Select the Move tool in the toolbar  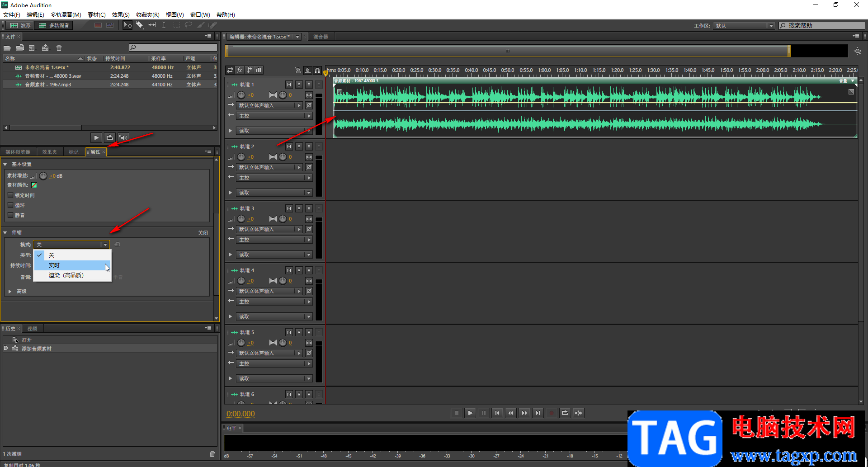(x=128, y=25)
